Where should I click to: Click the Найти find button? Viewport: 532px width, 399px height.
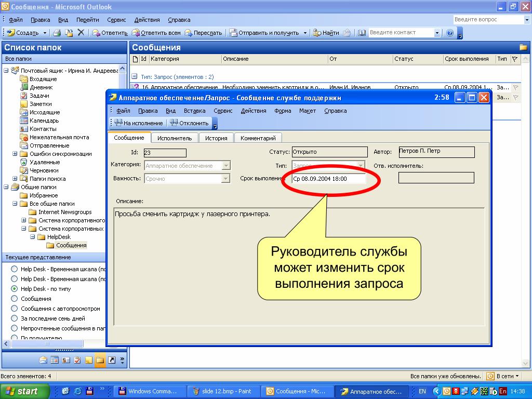tap(326, 33)
